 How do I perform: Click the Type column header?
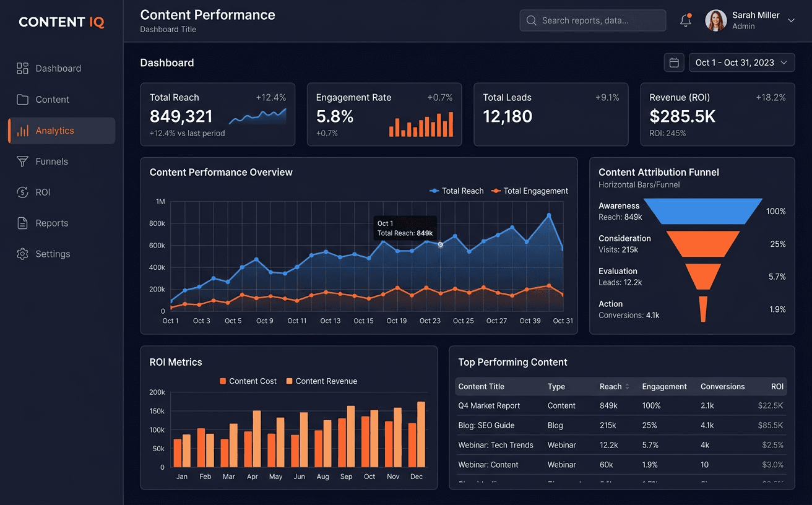coord(556,387)
